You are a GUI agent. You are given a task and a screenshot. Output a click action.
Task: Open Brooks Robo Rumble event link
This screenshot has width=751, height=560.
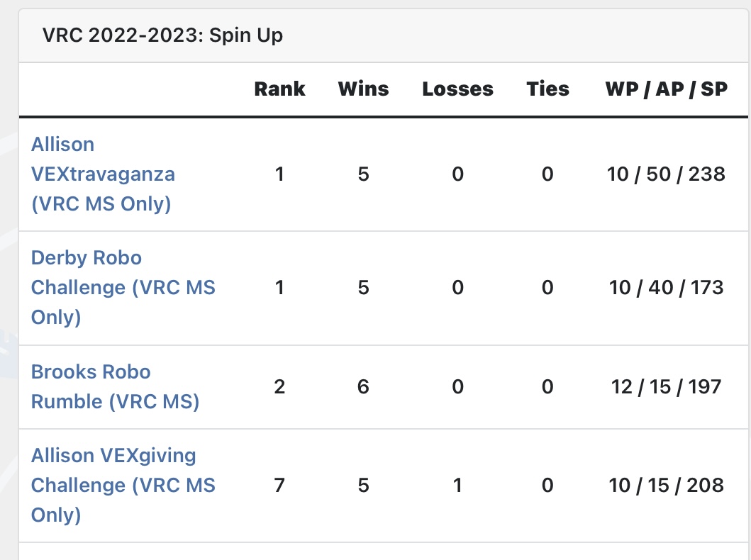tap(115, 387)
